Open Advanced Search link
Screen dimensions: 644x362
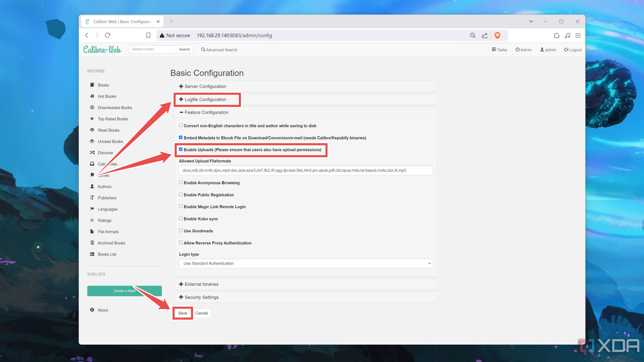coord(219,50)
